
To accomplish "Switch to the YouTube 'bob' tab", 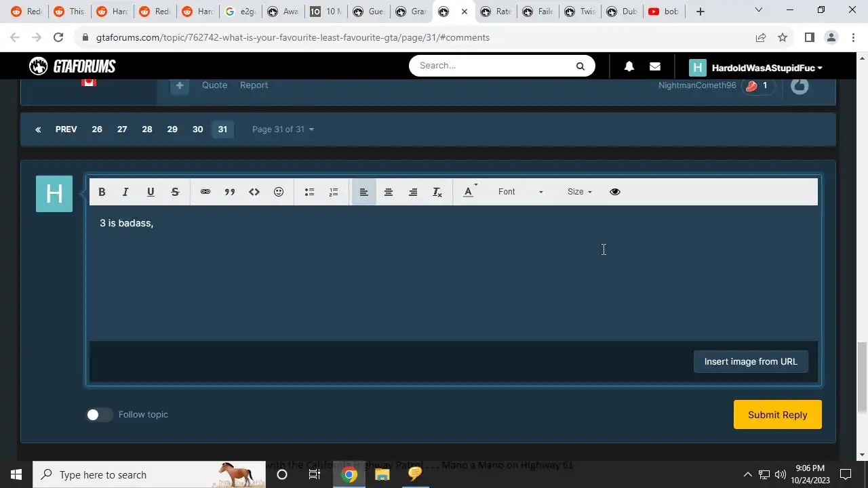I will pyautogui.click(x=663, y=12).
